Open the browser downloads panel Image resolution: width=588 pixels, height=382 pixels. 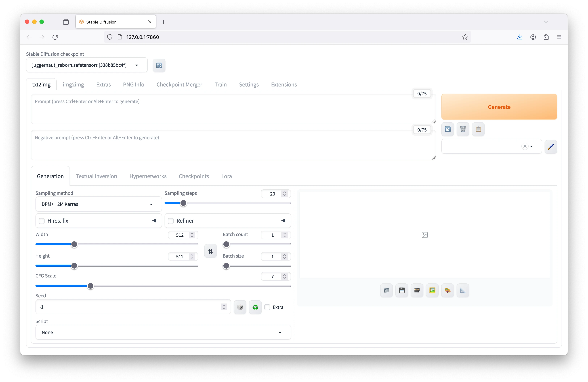pyautogui.click(x=520, y=37)
